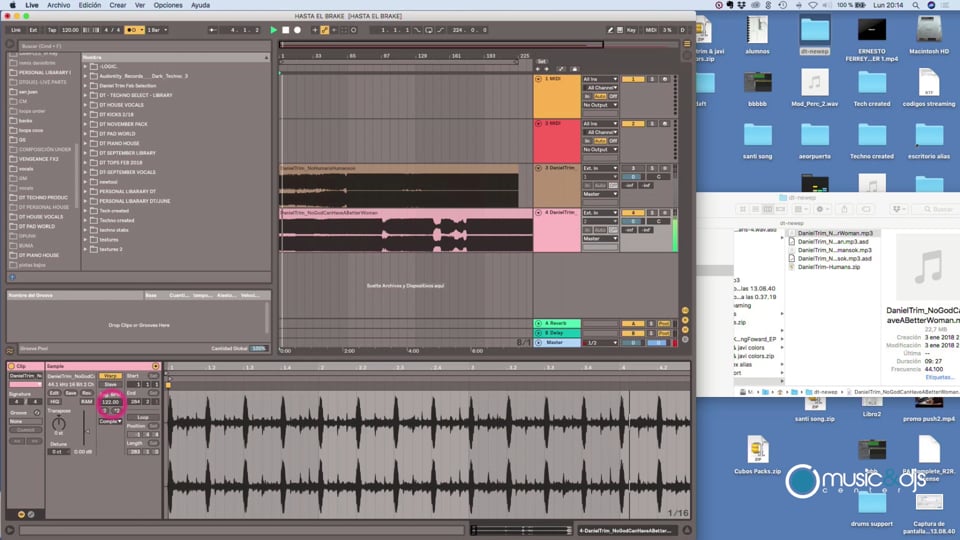This screenshot has width=960, height=540.
Task: Expand the DT KICKS 2/18 folder
Action: (x=85, y=114)
